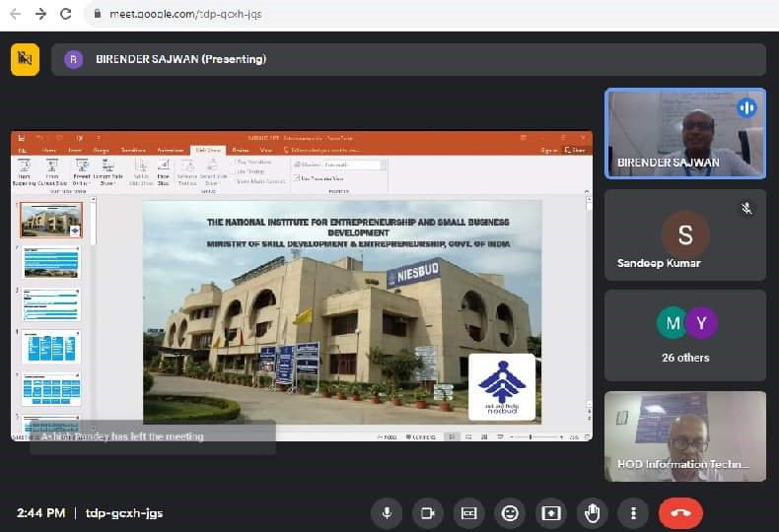Click the yellow Meet icon beside presenter name
Image resolution: width=779 pixels, height=532 pixels.
pyautogui.click(x=25, y=59)
